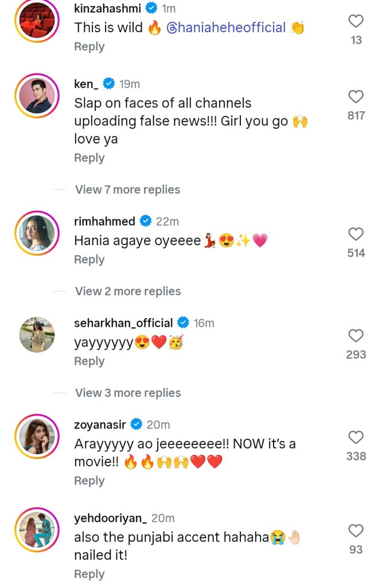Screen dimensions: 386x588
Task: Reply to kinzahashmi's comment
Action: (89, 47)
